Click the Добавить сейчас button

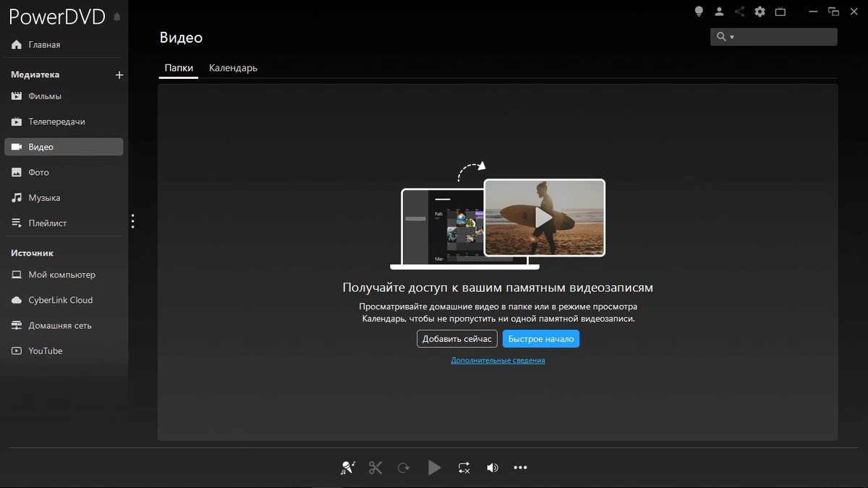point(457,339)
